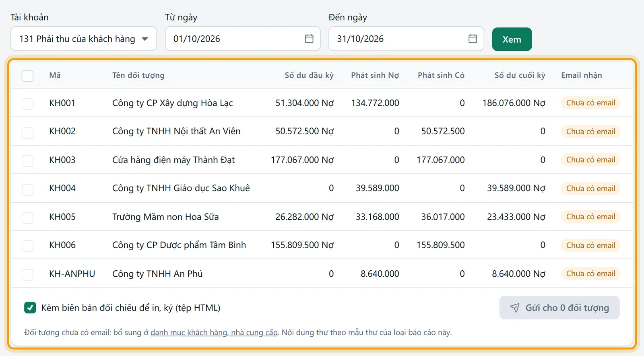The height and width of the screenshot is (356, 644).
Task: Click the Số dư cuối kỳ column header
Action: [520, 75]
